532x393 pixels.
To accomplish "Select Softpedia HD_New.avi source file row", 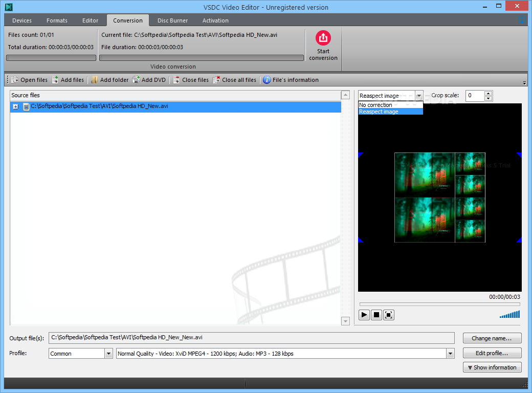I will [x=176, y=106].
